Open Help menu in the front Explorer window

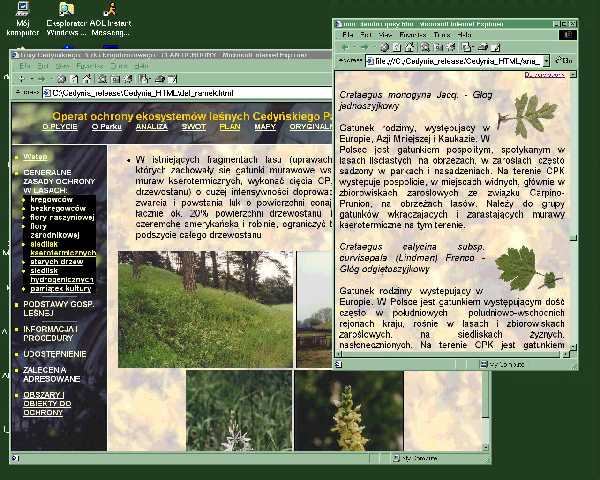pos(464,35)
